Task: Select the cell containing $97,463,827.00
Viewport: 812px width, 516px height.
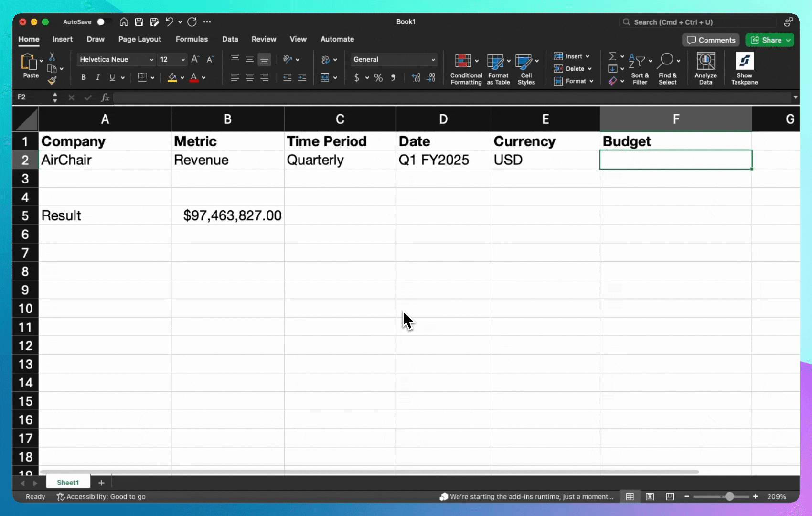Action: pyautogui.click(x=228, y=215)
